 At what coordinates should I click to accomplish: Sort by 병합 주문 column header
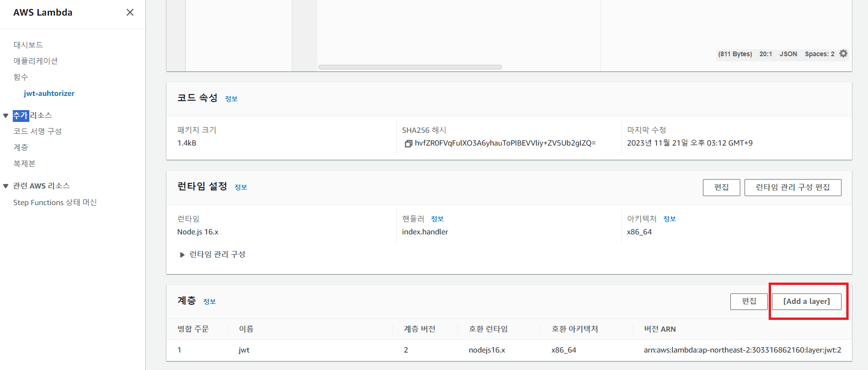coord(193,329)
